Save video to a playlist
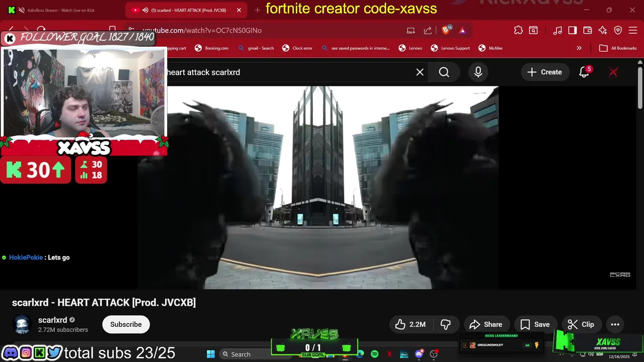Image resolution: width=644 pixels, height=362 pixels. (x=535, y=324)
